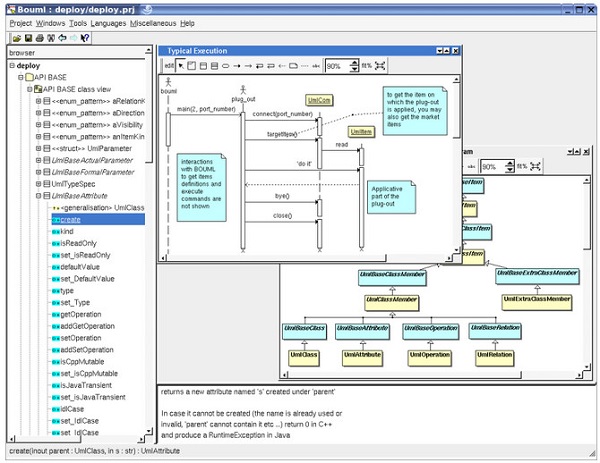Click the UmlOperation class box in the diagram
The width and height of the screenshot is (600, 463).
[x=429, y=354]
